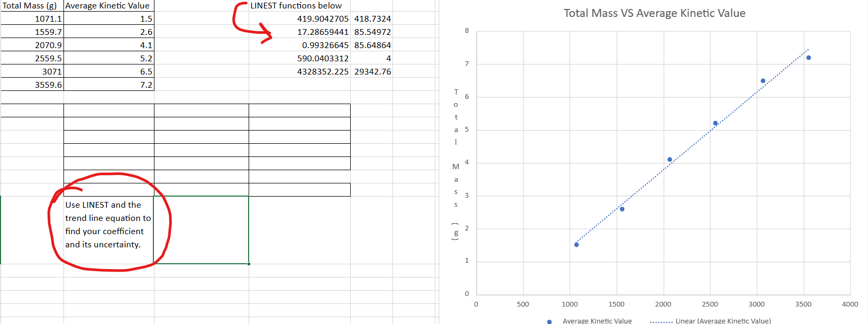Viewport: 868px width, 324px height.
Task: Click the Use LINEST instruction text cell
Action: click(x=108, y=230)
